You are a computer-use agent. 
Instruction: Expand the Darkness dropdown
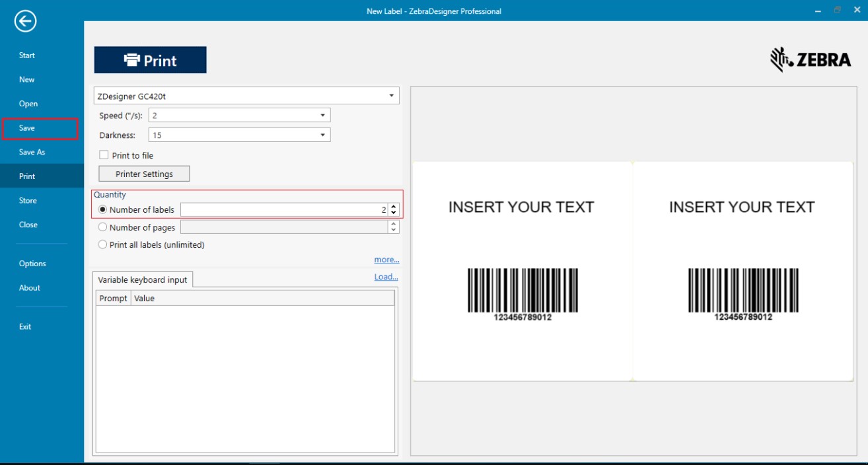coord(323,135)
